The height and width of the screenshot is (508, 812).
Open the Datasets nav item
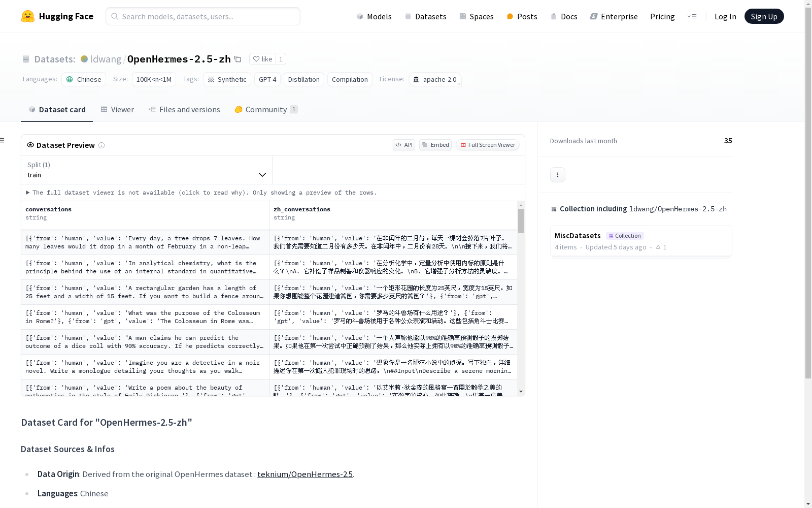425,16
